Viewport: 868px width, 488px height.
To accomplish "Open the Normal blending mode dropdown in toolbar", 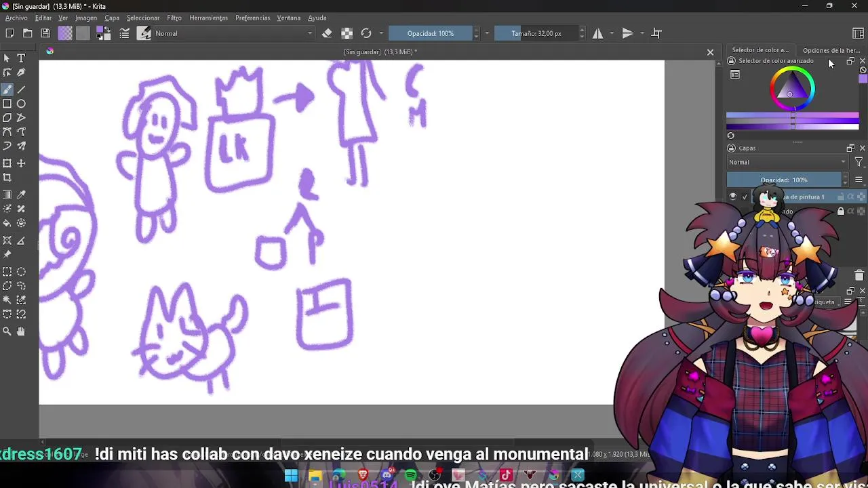I will pyautogui.click(x=234, y=33).
